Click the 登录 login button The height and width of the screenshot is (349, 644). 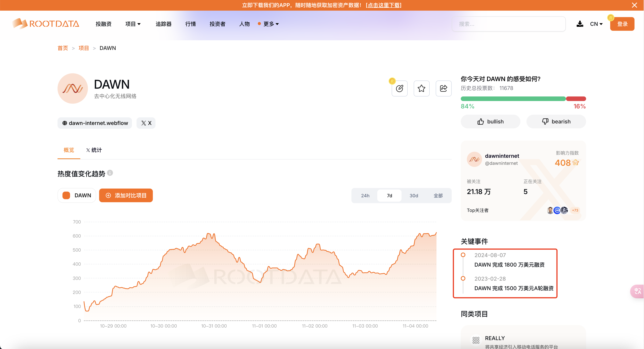(622, 24)
